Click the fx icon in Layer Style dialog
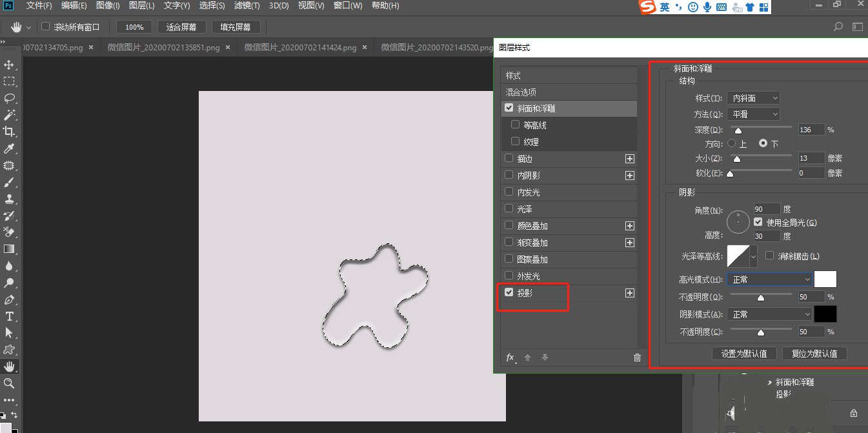This screenshot has width=868, height=433. (x=510, y=357)
